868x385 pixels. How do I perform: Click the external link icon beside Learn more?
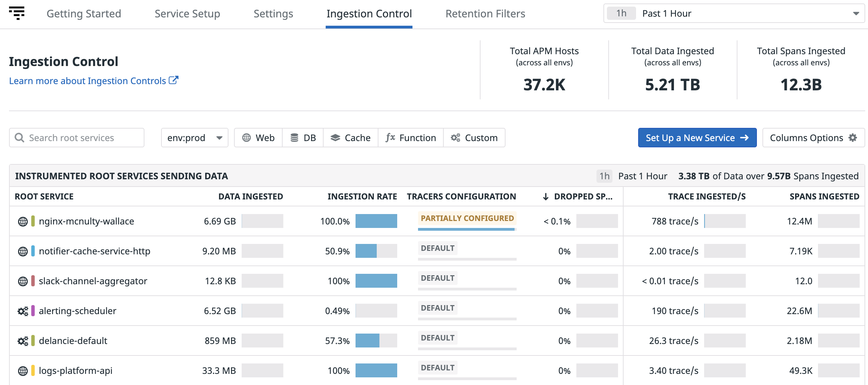(173, 80)
